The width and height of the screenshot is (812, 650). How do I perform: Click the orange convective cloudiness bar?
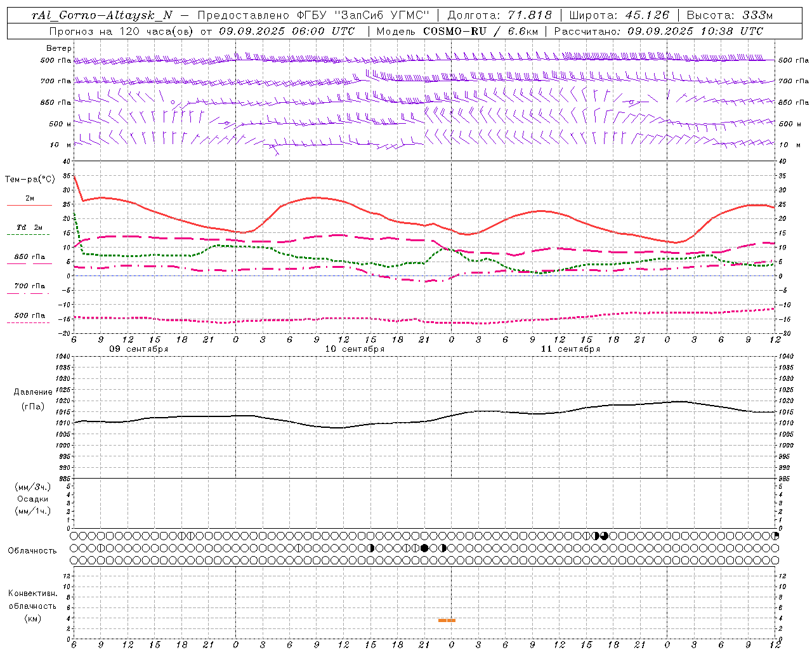click(x=447, y=620)
